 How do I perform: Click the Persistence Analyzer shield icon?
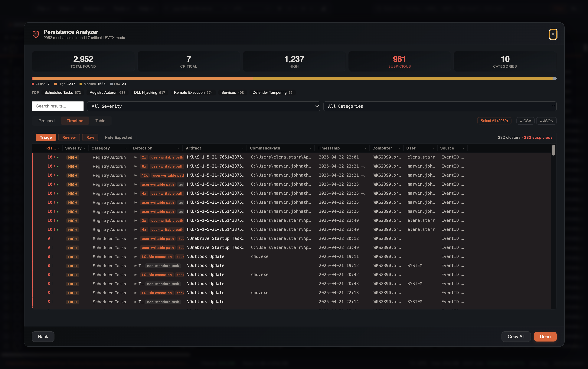coord(36,34)
